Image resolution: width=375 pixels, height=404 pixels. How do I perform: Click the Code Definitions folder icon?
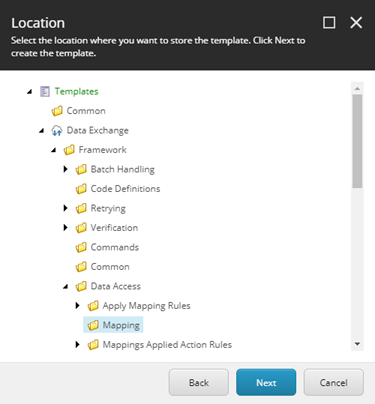(x=81, y=189)
